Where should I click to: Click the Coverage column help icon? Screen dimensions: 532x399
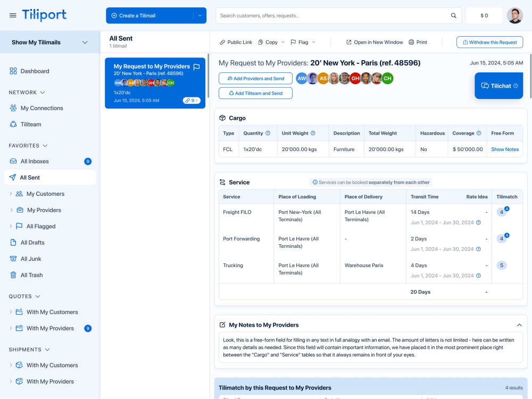pos(479,133)
